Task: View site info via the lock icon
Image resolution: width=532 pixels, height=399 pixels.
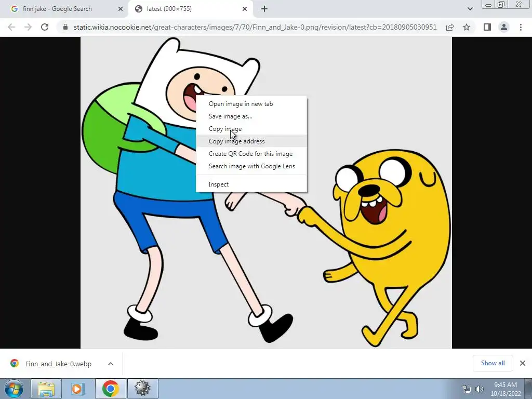Action: click(x=65, y=27)
